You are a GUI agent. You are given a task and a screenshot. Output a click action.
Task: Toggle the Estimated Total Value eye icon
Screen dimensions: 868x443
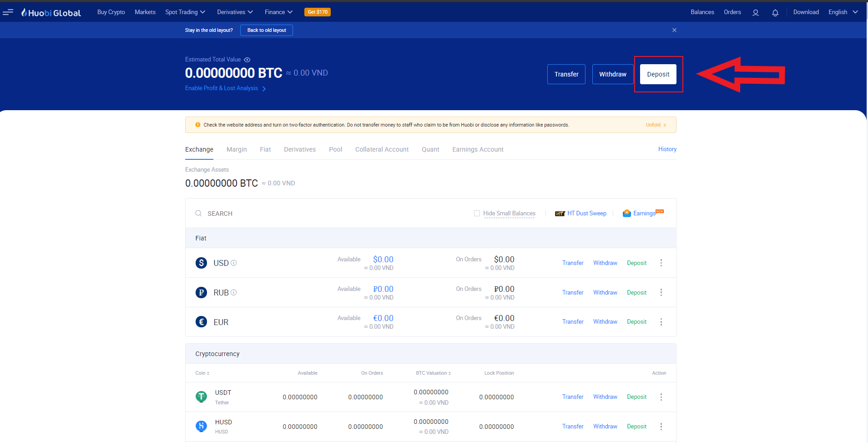(x=247, y=60)
